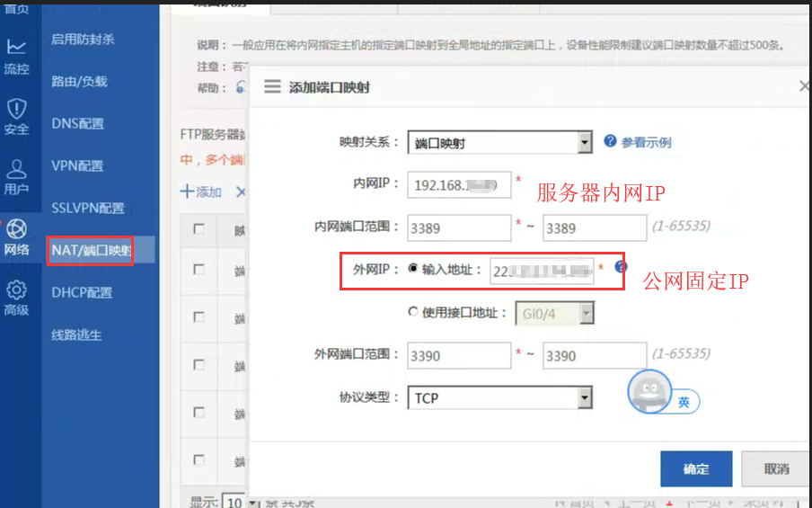Image resolution: width=812 pixels, height=508 pixels.
Task: Click the 取消 cancel button
Action: pyautogui.click(x=775, y=468)
